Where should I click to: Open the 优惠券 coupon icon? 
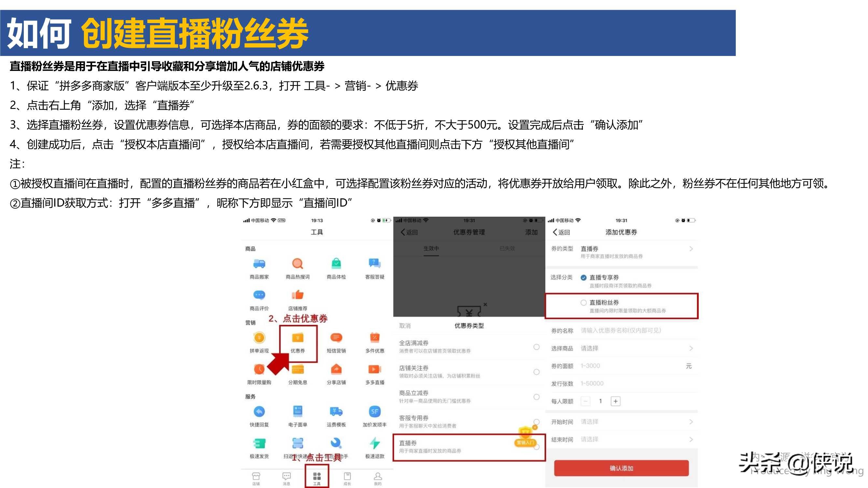tap(298, 338)
